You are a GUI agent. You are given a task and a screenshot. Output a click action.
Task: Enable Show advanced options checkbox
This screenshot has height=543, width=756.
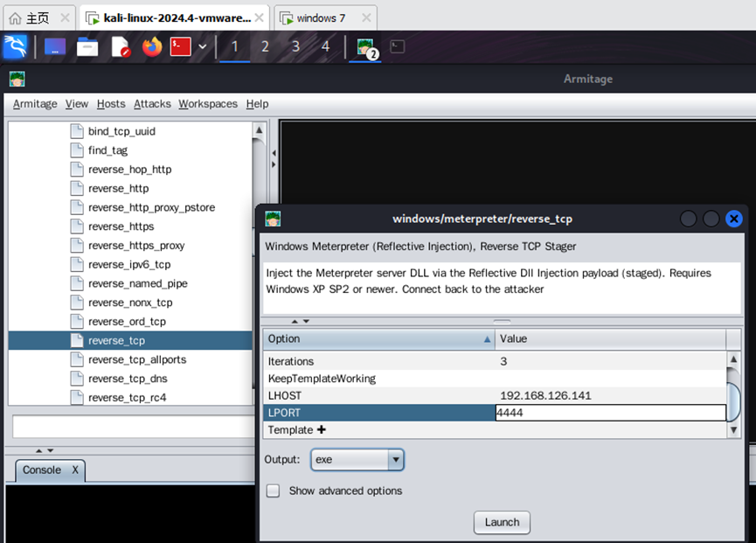point(273,491)
